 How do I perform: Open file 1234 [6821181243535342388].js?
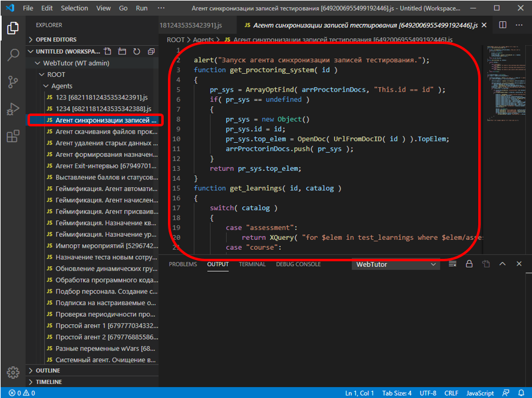(x=92, y=109)
